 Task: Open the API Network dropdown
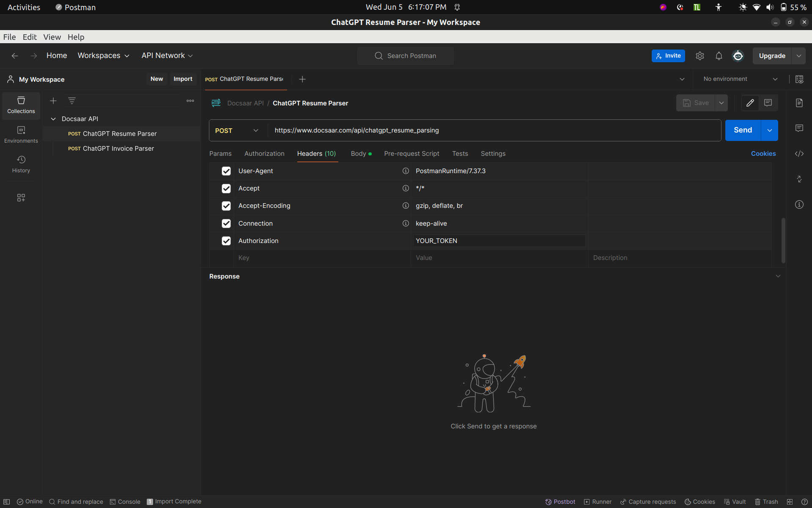point(167,56)
